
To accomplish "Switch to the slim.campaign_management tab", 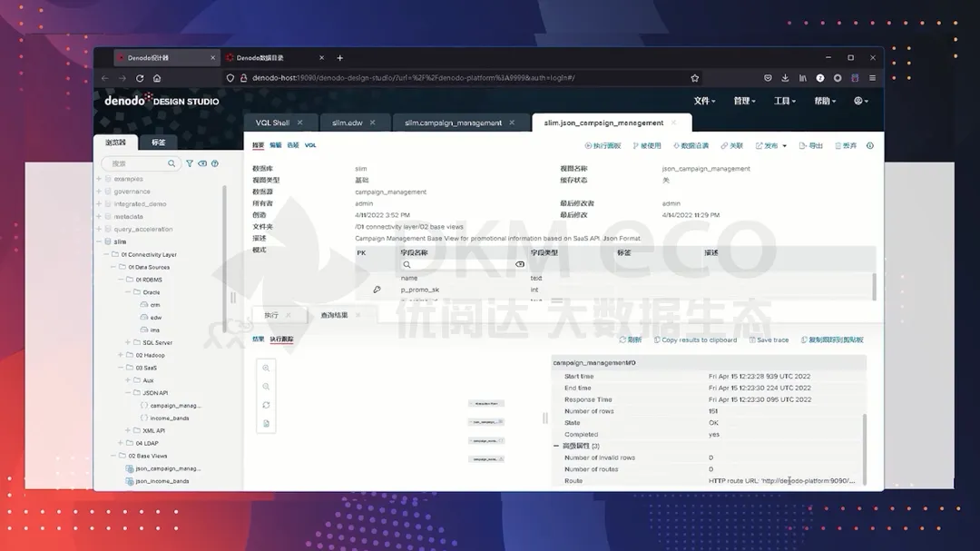I will coord(454,123).
